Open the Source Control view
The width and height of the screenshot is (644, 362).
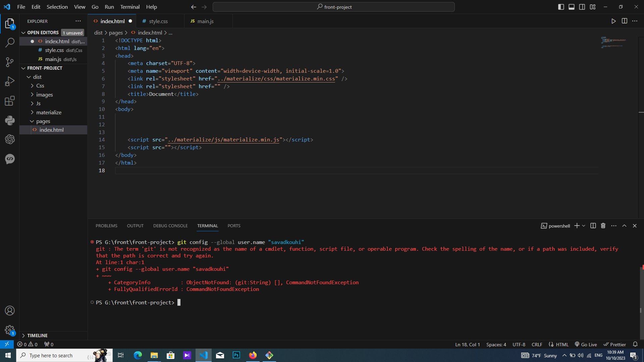coord(10,62)
